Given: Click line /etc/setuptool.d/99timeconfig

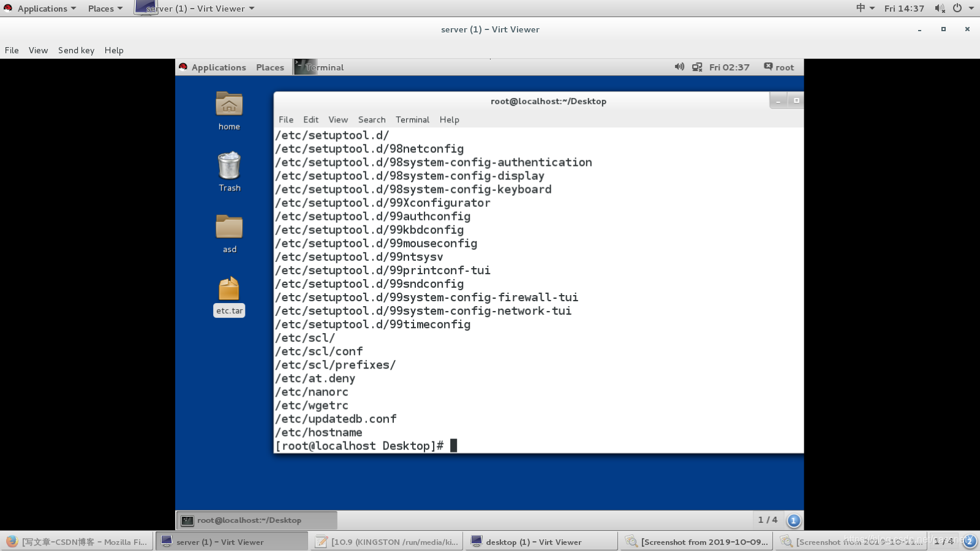Looking at the screenshot, I should [x=373, y=324].
